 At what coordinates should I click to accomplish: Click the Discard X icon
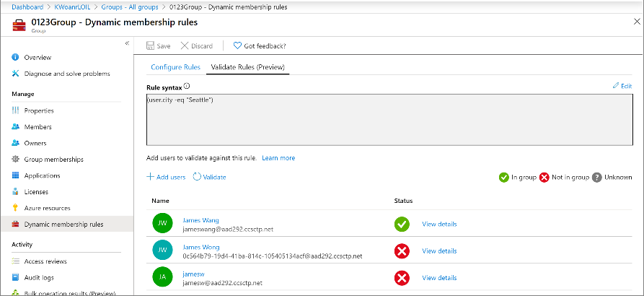pyautogui.click(x=185, y=45)
